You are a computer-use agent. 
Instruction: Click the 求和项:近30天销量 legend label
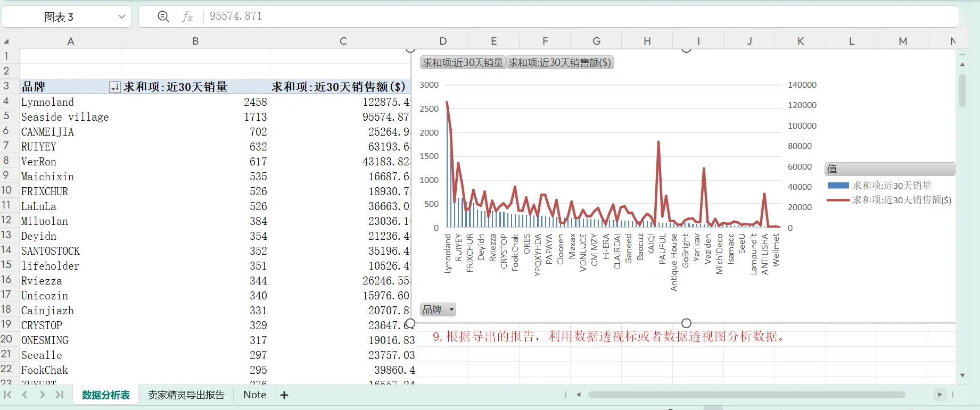click(892, 186)
